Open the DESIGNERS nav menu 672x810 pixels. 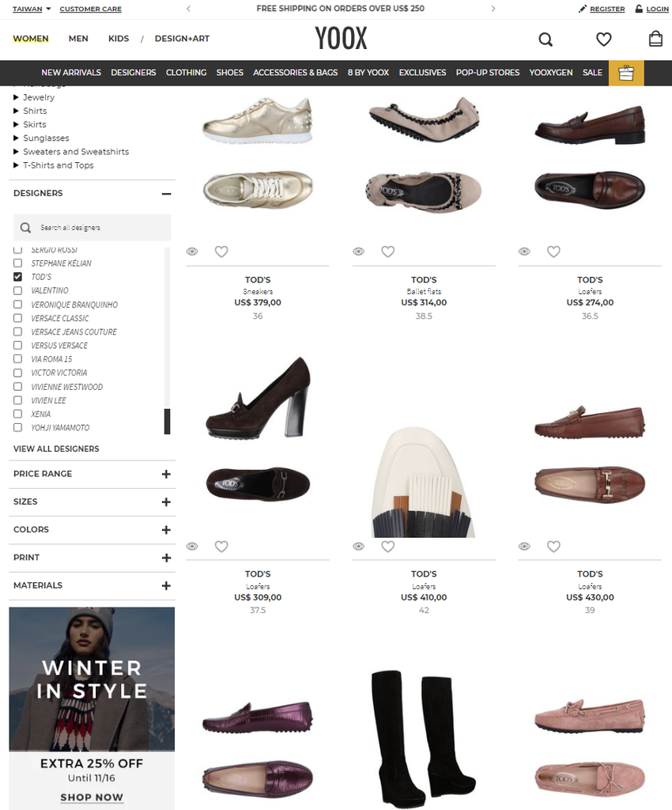[133, 73]
